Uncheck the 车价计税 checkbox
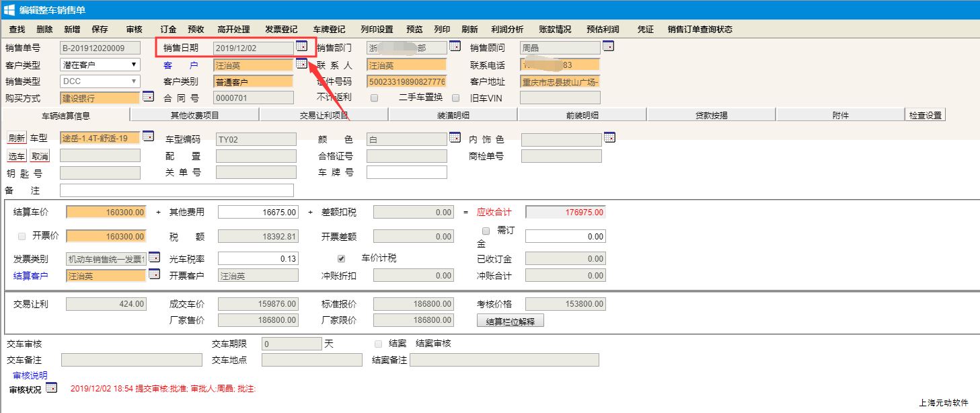The width and height of the screenshot is (980, 413). click(x=341, y=258)
